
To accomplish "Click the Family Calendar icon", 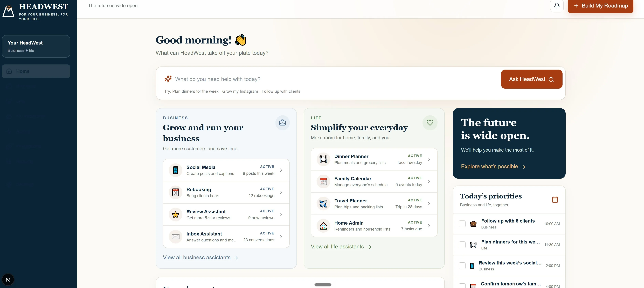I will tap(323, 181).
